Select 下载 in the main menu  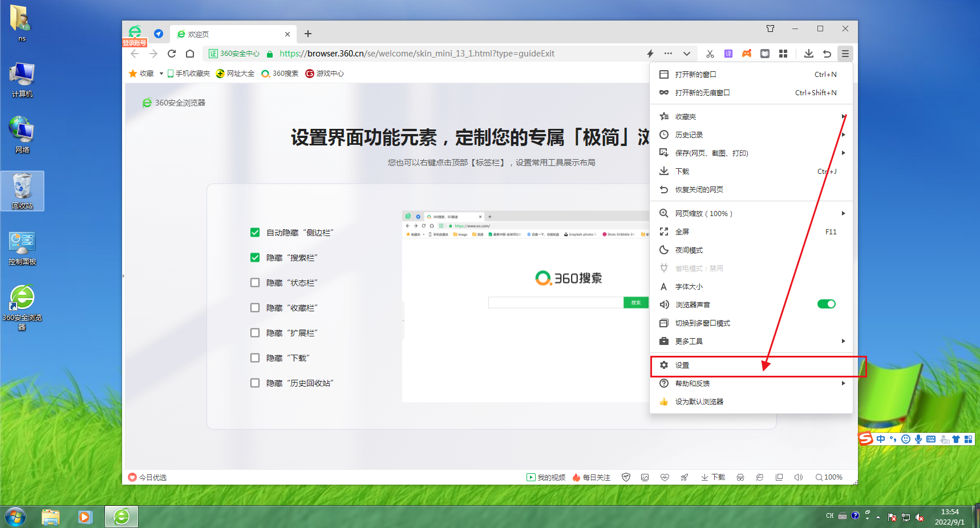751,172
